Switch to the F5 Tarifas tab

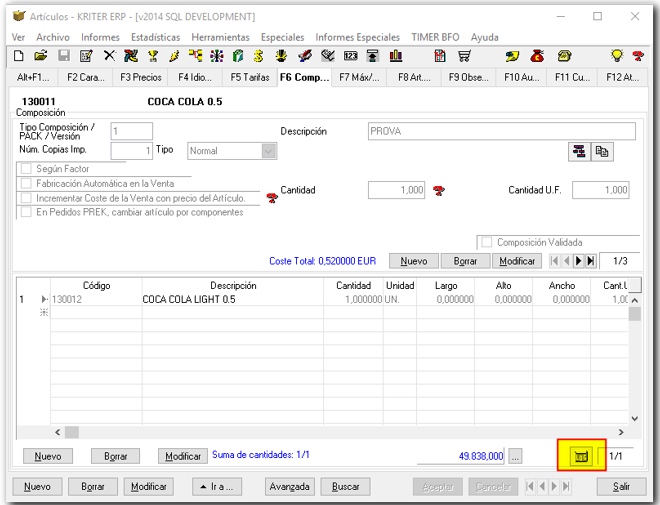[250, 77]
